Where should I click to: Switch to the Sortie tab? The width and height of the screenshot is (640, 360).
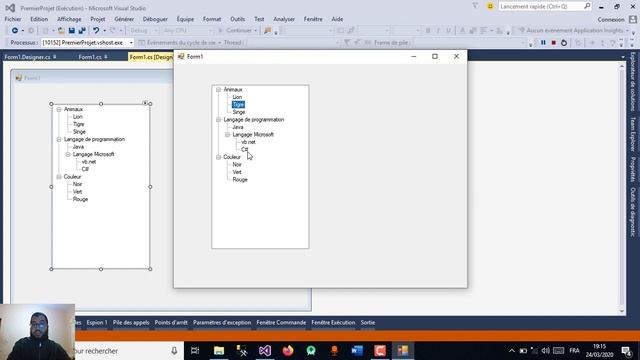(368, 322)
